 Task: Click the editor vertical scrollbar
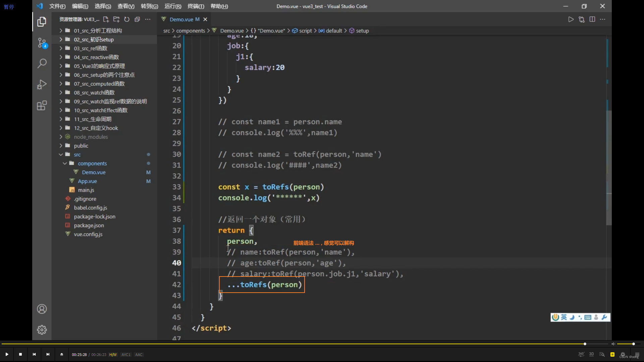pos(609,168)
